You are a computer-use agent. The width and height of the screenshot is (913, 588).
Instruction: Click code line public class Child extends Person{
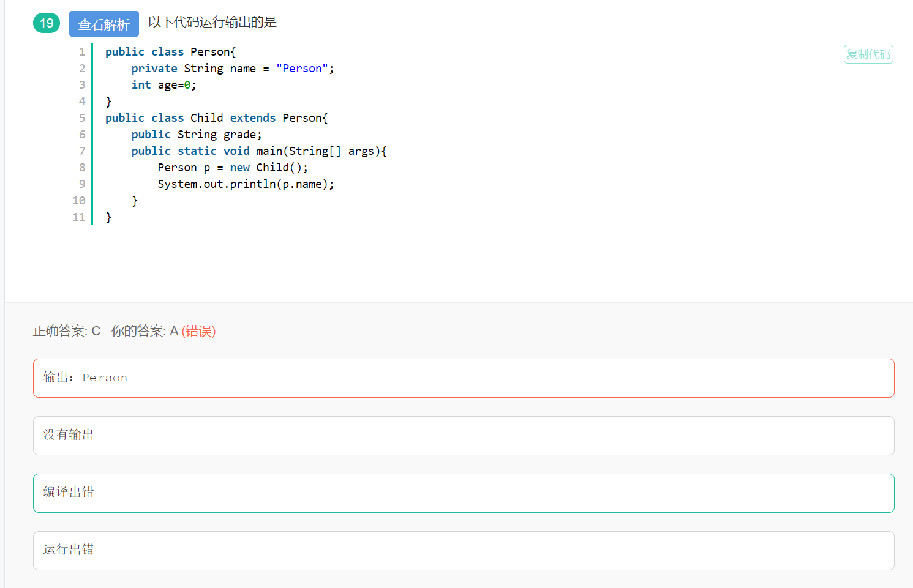tap(216, 118)
